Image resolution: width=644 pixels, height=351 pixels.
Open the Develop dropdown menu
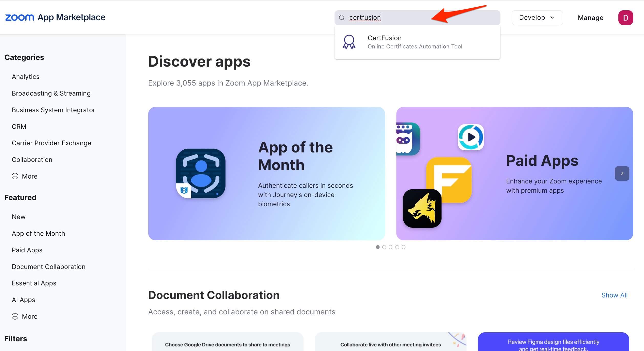(x=537, y=18)
